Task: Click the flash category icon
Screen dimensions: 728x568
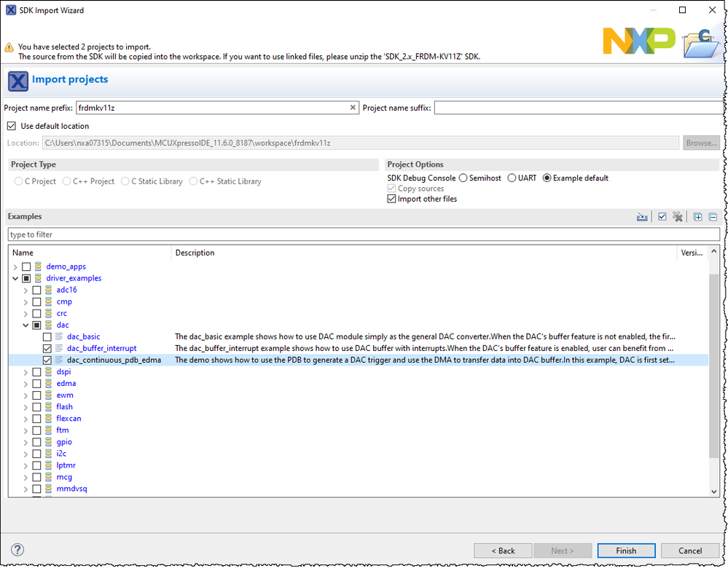Action: 48,406
